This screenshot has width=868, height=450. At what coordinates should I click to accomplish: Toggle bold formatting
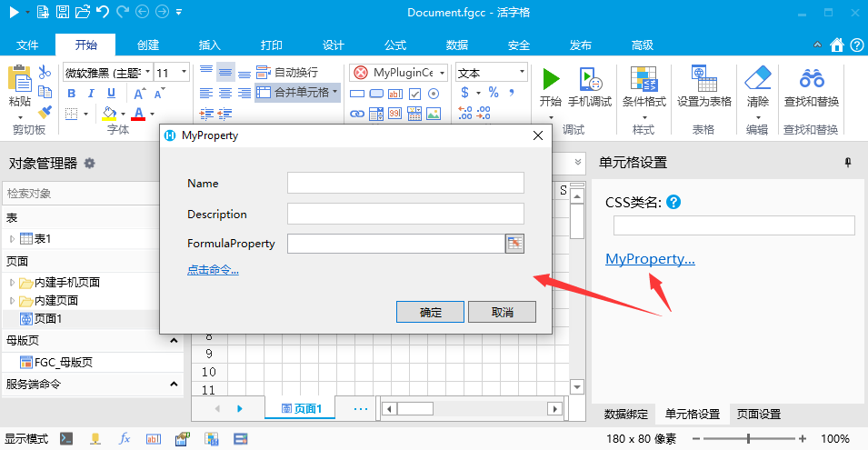tap(72, 93)
